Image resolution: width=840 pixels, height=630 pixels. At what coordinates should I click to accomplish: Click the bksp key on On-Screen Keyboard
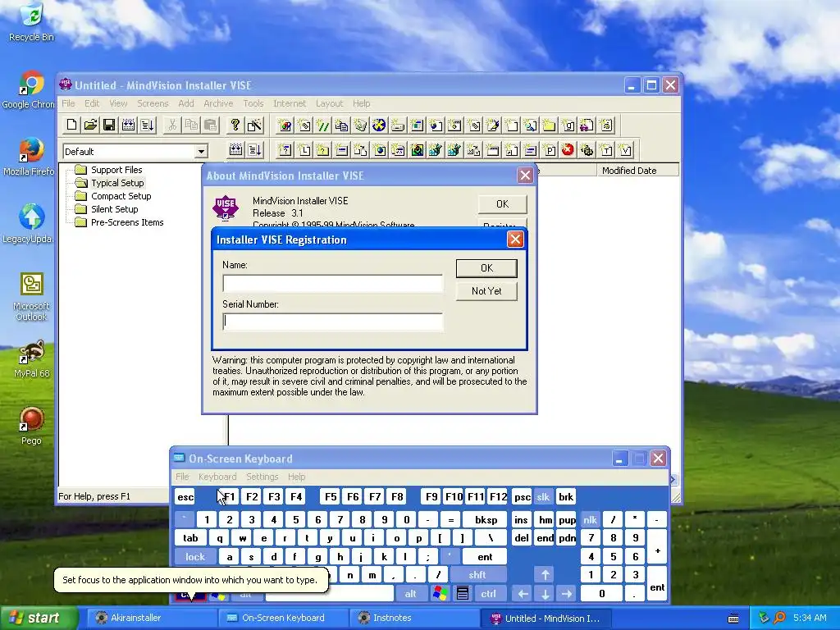click(x=486, y=519)
